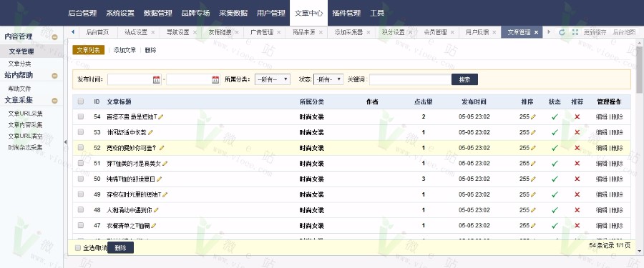Image resolution: width=644 pixels, height=268 pixels.
Task: Toggle green status check for article 54
Action: 555,117
